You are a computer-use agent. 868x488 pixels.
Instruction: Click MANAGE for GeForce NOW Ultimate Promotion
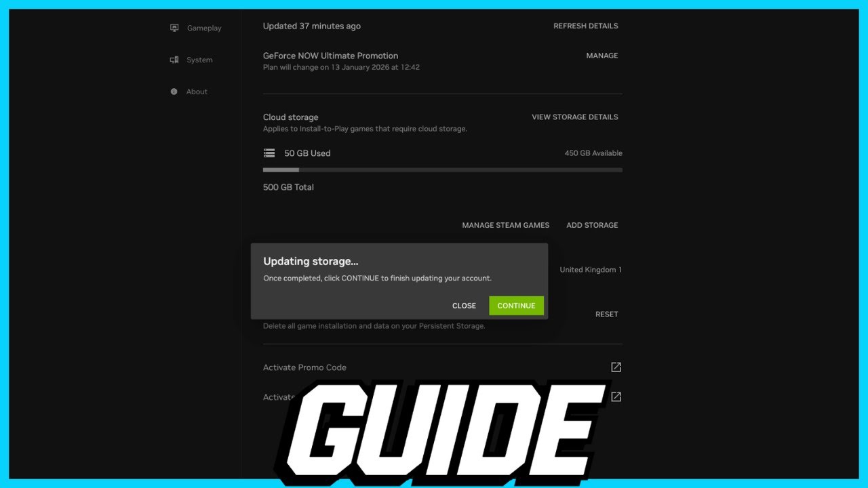click(602, 56)
